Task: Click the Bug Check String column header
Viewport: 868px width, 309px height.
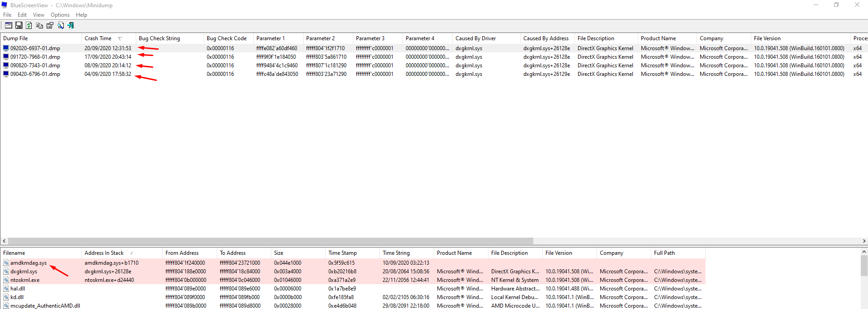Action: (x=170, y=38)
